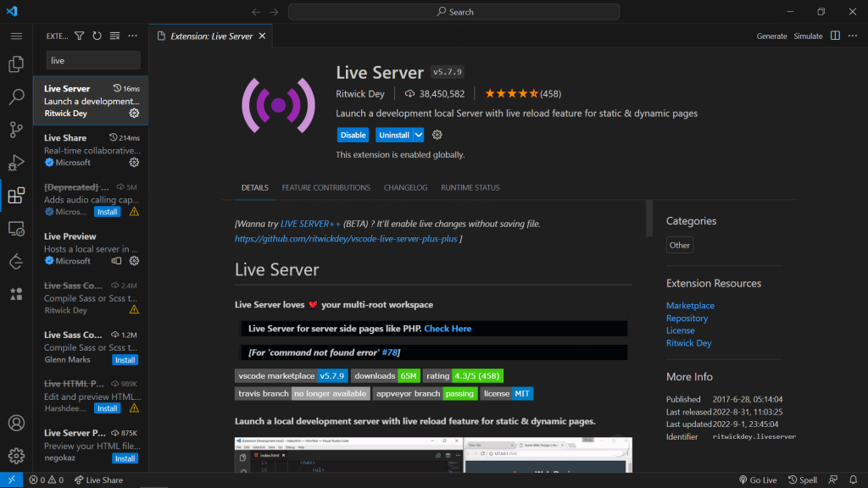Open the feedback icon in status bar

tap(832, 480)
